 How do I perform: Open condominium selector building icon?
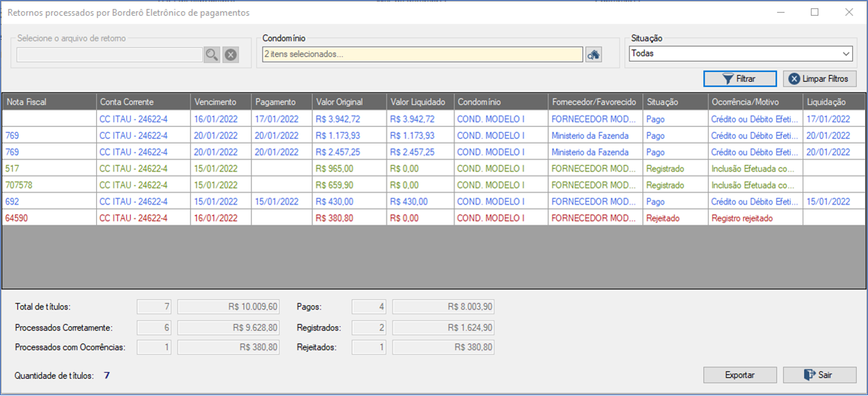593,55
